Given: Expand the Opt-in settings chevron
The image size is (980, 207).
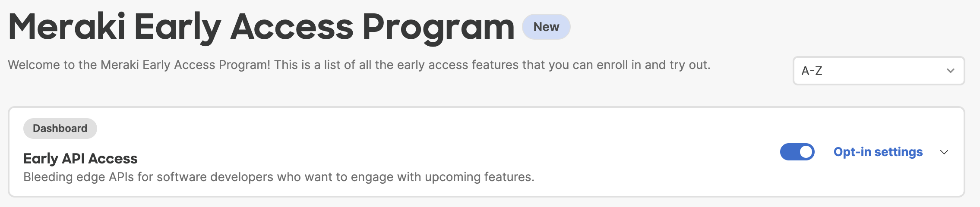Looking at the screenshot, I should point(944,152).
